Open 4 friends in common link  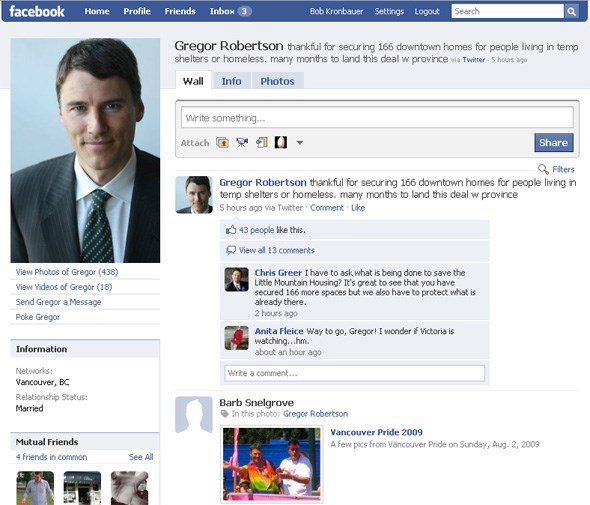click(51, 457)
